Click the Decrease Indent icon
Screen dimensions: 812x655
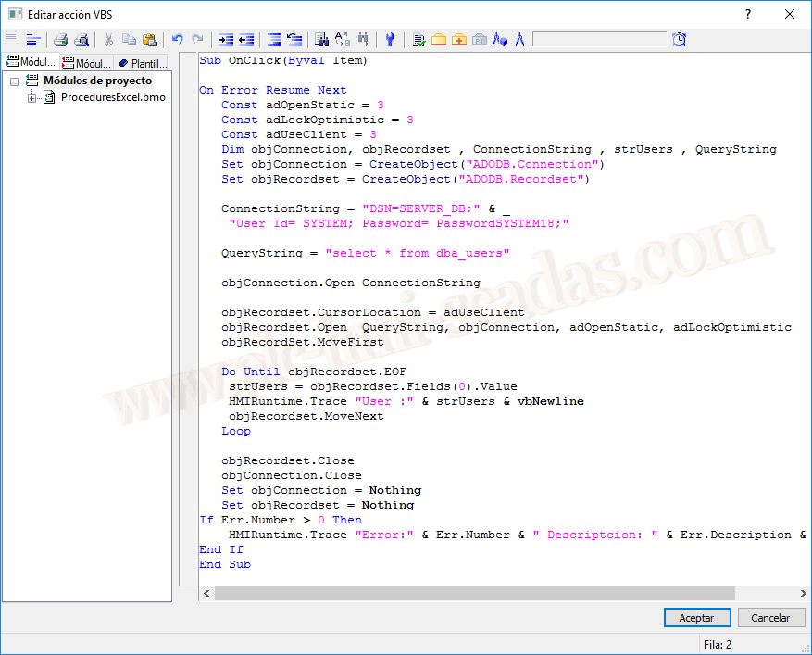[x=246, y=40]
